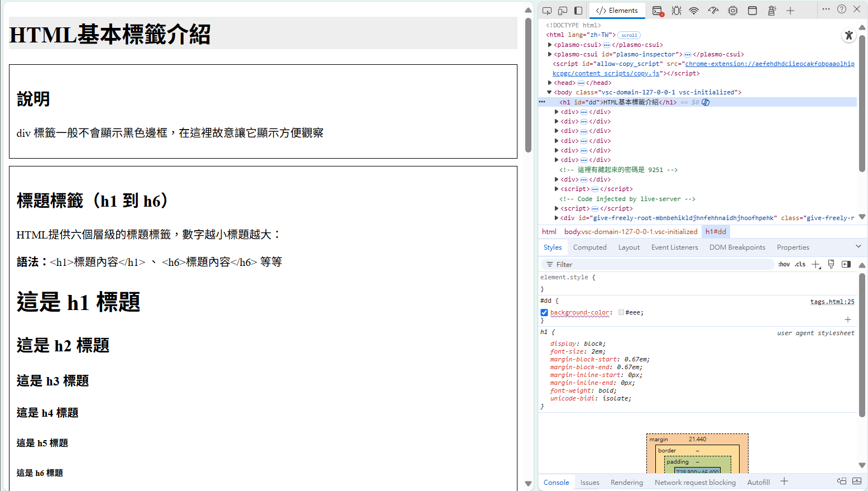Toggle the :hov element state button
This screenshot has height=491, width=868.
784,264
